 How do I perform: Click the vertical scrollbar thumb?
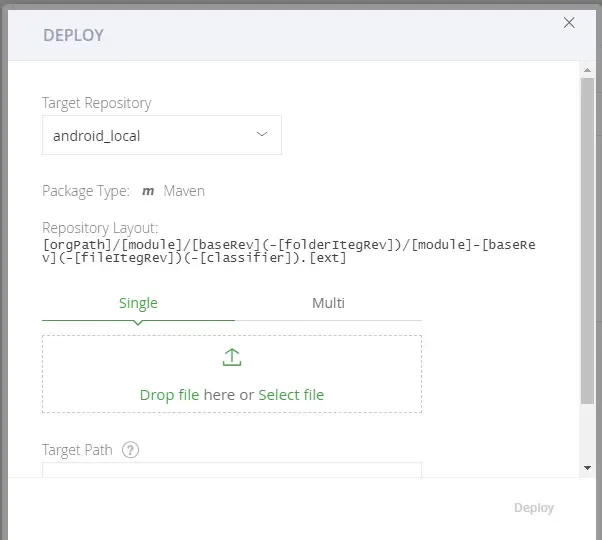(x=587, y=240)
